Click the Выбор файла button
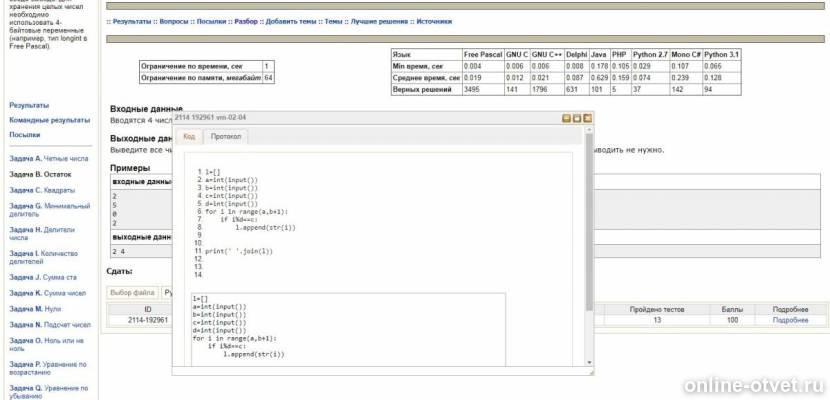 coord(133,293)
